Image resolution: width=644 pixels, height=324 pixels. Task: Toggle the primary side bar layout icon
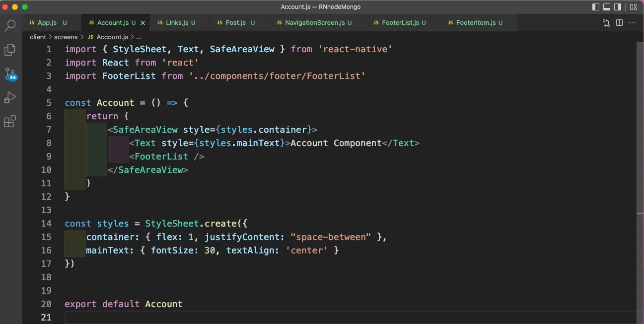[596, 7]
